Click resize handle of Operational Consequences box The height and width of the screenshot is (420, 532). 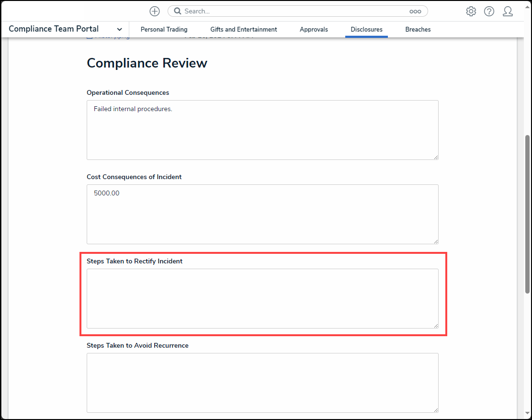pyautogui.click(x=435, y=157)
